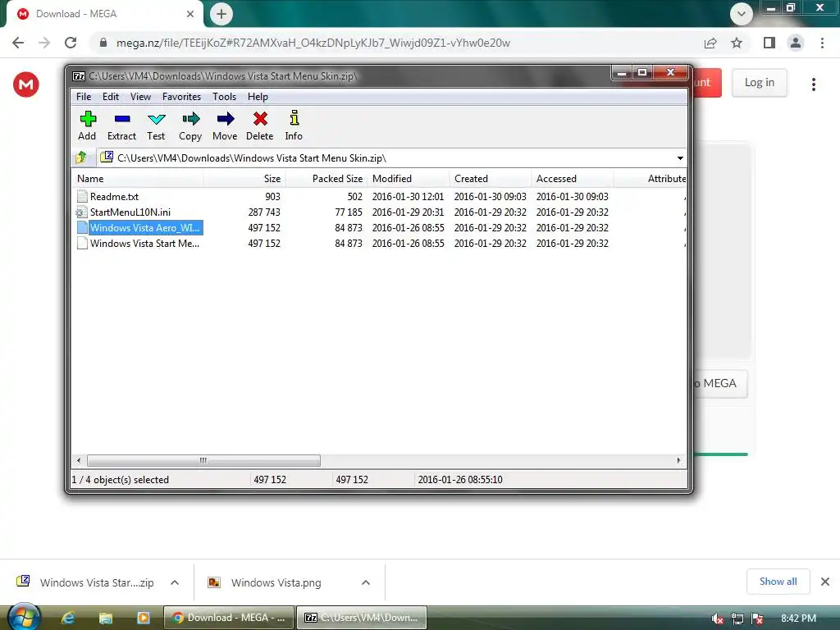Open the Favorites menu
The width and height of the screenshot is (840, 630).
click(x=181, y=97)
